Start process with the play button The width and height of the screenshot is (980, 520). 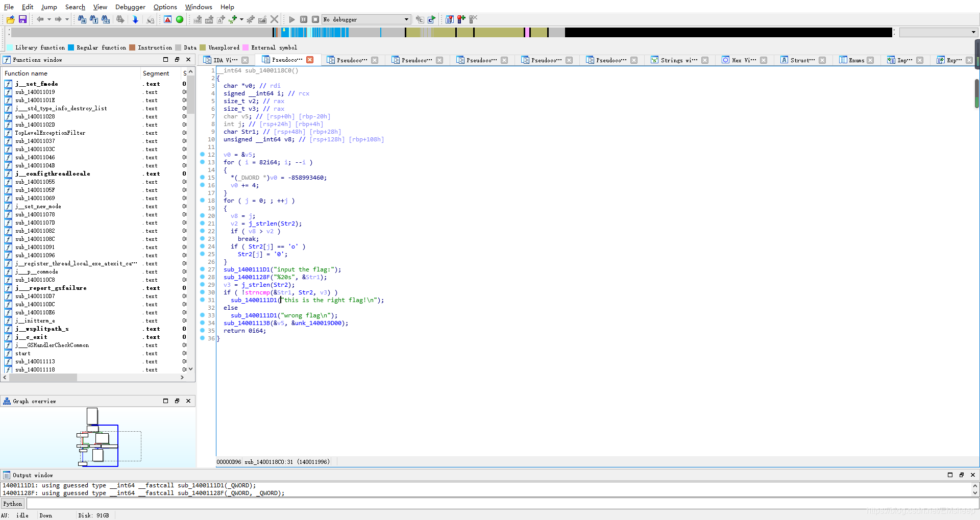292,19
